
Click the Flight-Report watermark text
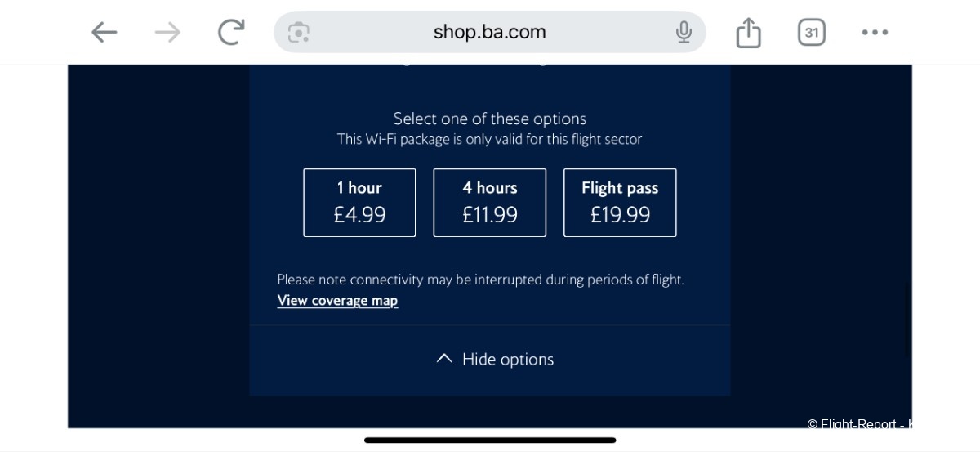point(859,424)
